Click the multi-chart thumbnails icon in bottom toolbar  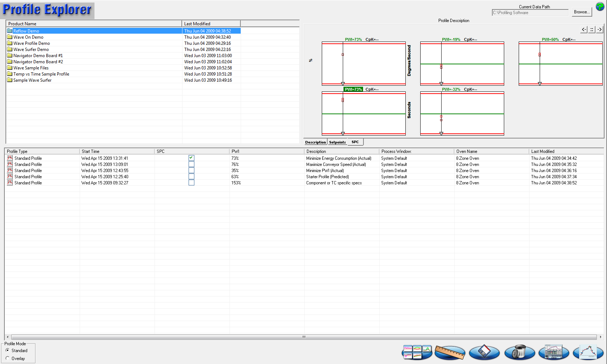coord(417,352)
